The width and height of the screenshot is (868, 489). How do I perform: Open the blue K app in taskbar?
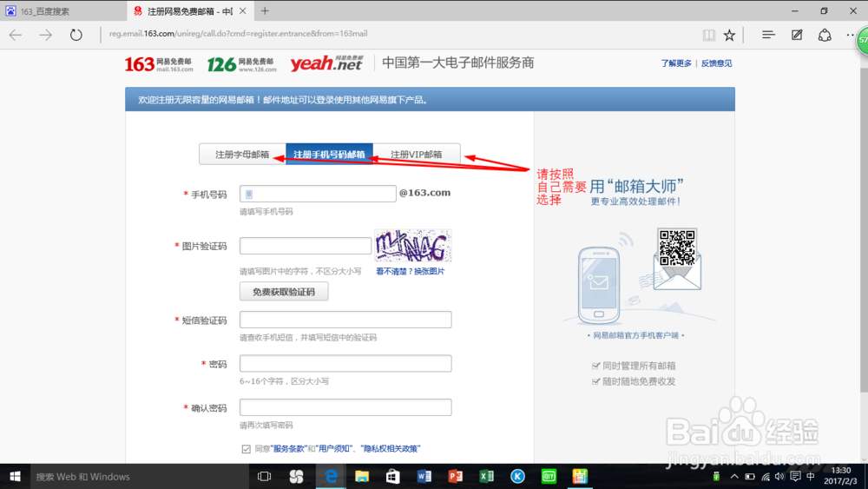(x=517, y=476)
